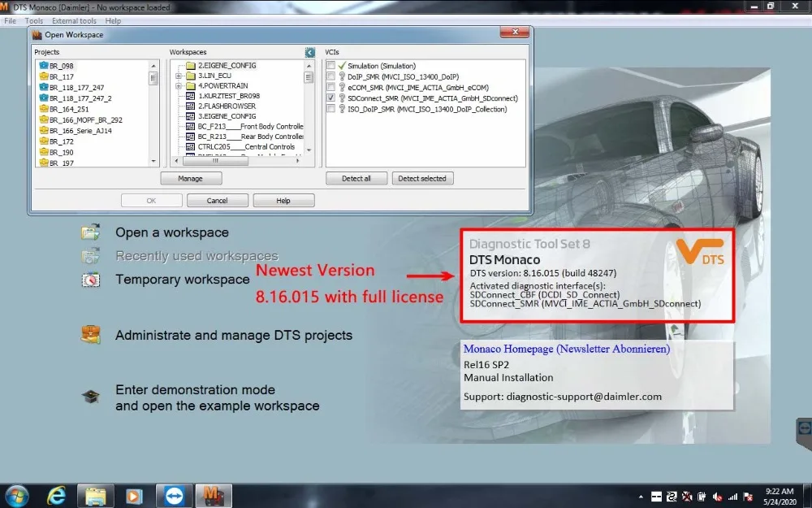Open Monaco Homepage newsletter link
The height and width of the screenshot is (508, 812).
pyautogui.click(x=567, y=349)
